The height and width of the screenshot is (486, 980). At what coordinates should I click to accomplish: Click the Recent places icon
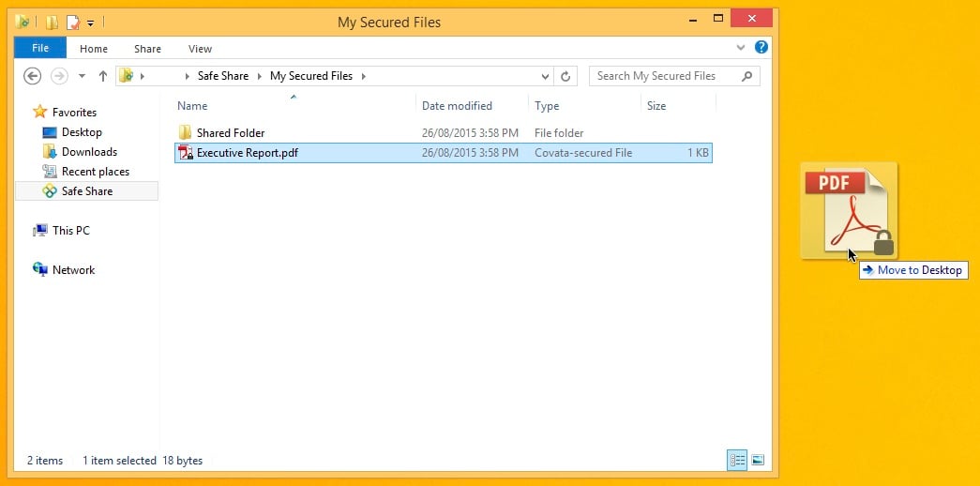(50, 172)
